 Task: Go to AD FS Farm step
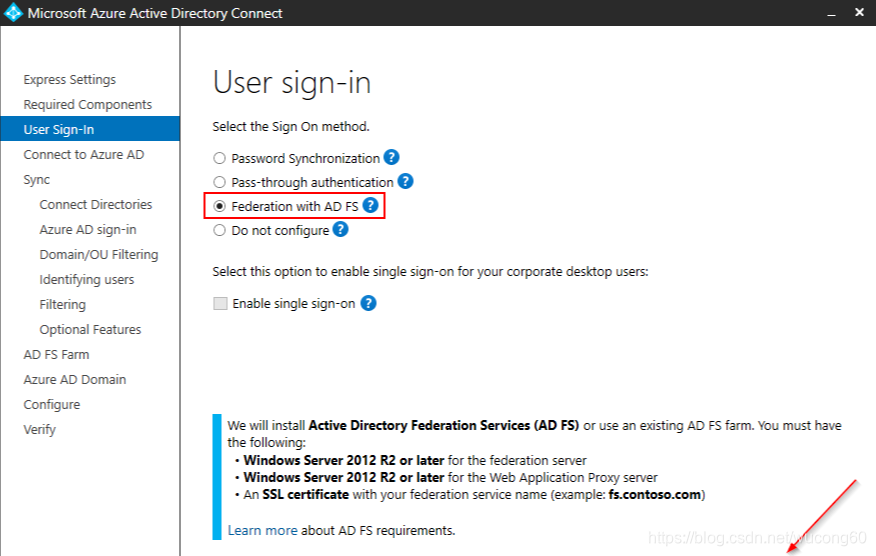(x=56, y=354)
